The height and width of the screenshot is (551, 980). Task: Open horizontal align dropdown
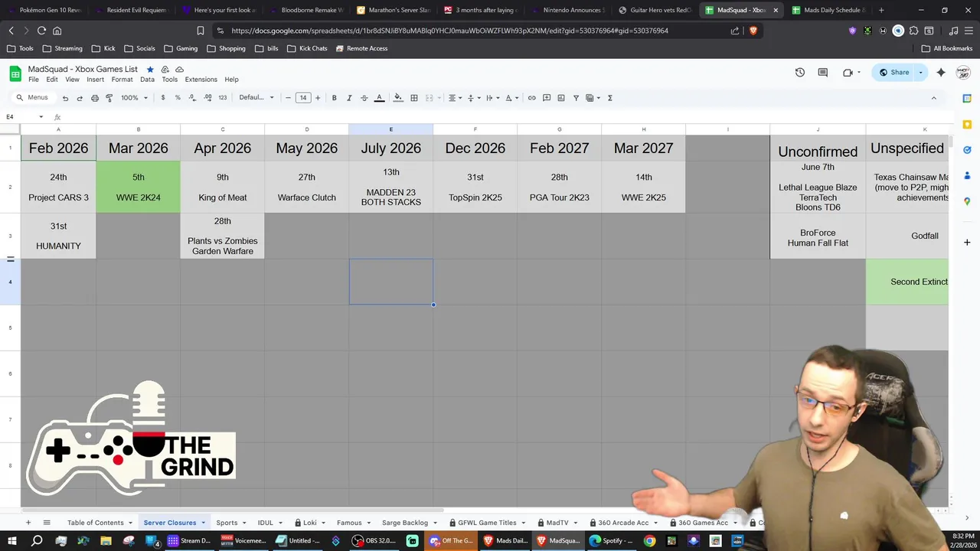tap(456, 98)
